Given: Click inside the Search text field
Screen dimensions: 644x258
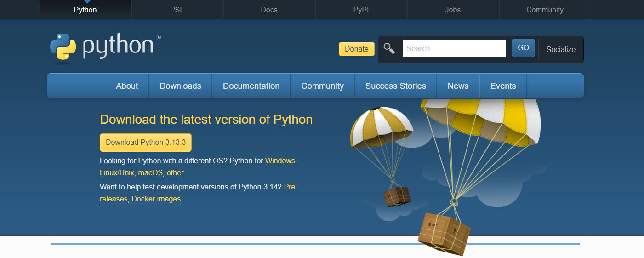Looking at the screenshot, I should (x=454, y=48).
